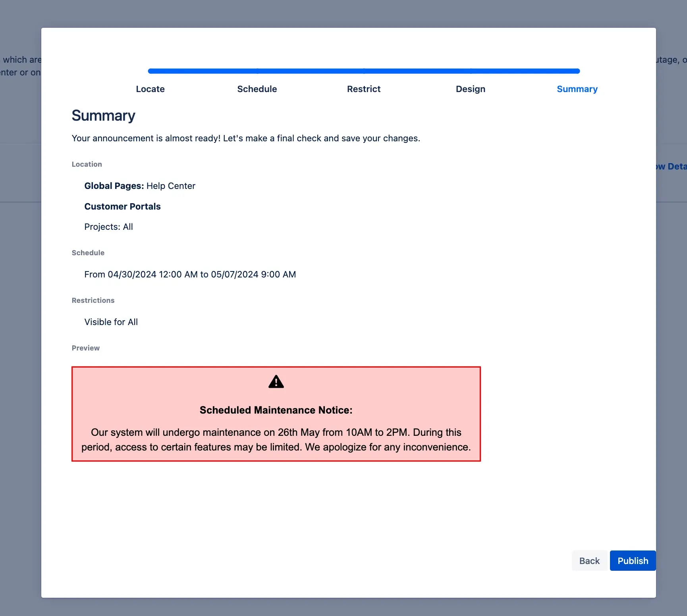Select the Global Pages: Help Center line
687x616 pixels.
(140, 186)
